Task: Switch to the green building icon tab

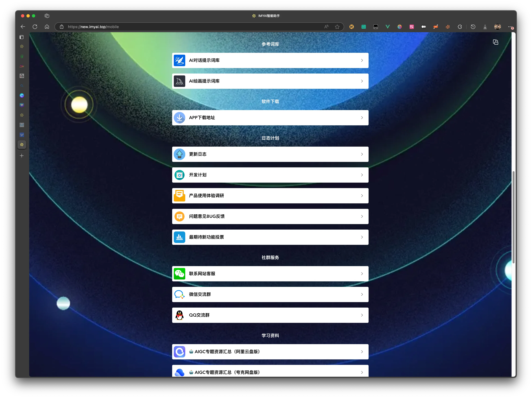Action: click(22, 56)
